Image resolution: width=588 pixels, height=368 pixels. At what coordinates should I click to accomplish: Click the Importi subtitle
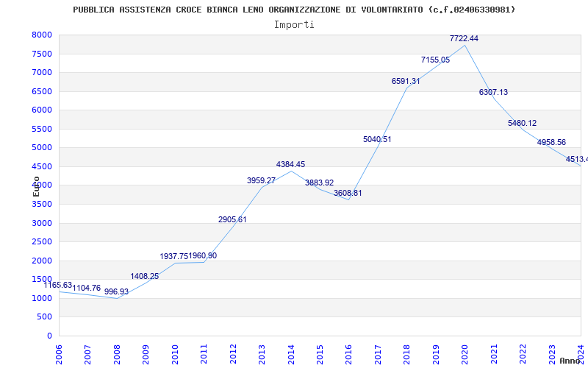pos(294,25)
